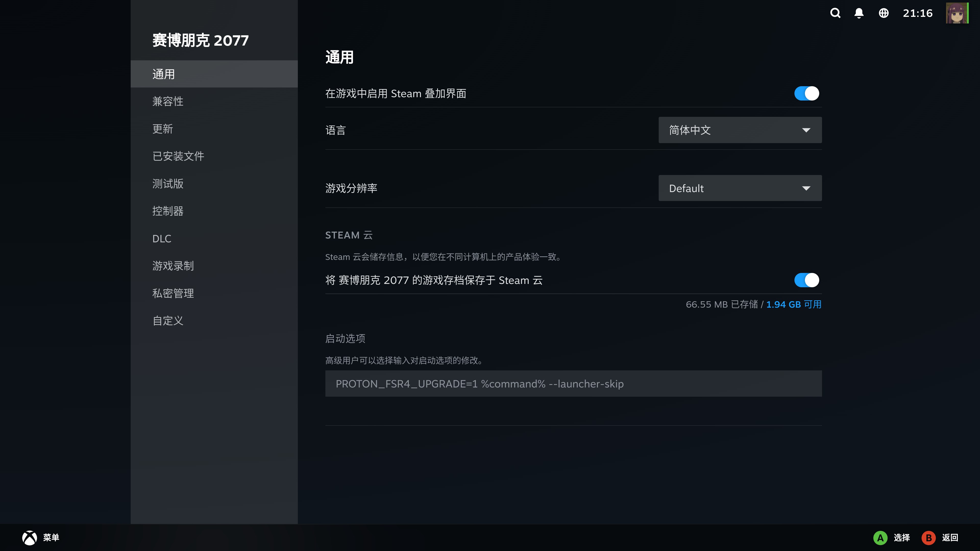Click the launch options text field
Viewport: 980px width, 551px height.
[x=573, y=384]
